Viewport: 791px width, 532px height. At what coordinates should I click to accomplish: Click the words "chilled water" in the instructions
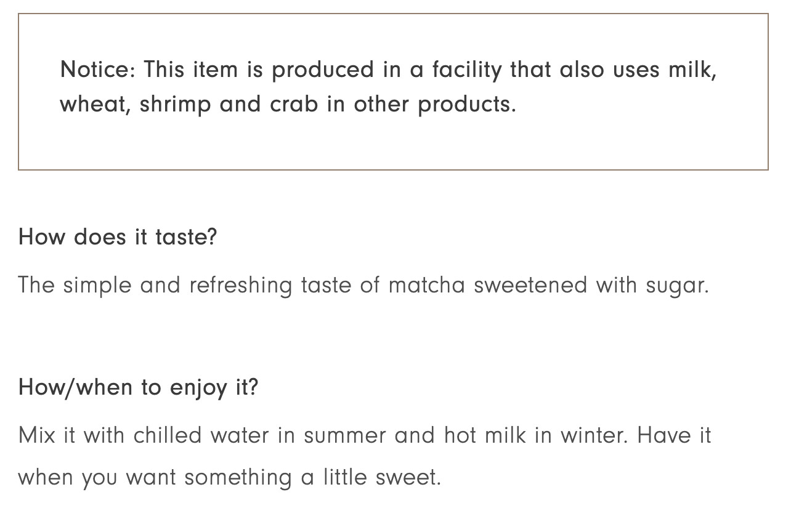[201, 435]
